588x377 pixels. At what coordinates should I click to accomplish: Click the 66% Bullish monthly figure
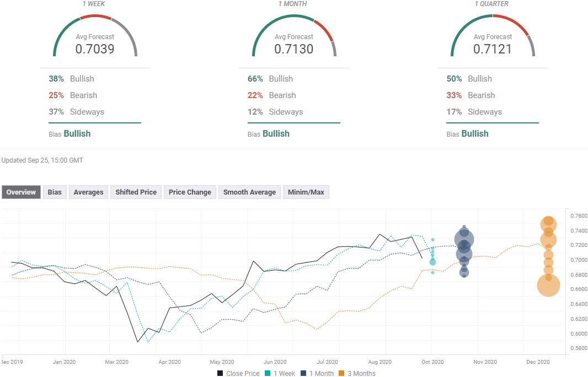coord(270,79)
